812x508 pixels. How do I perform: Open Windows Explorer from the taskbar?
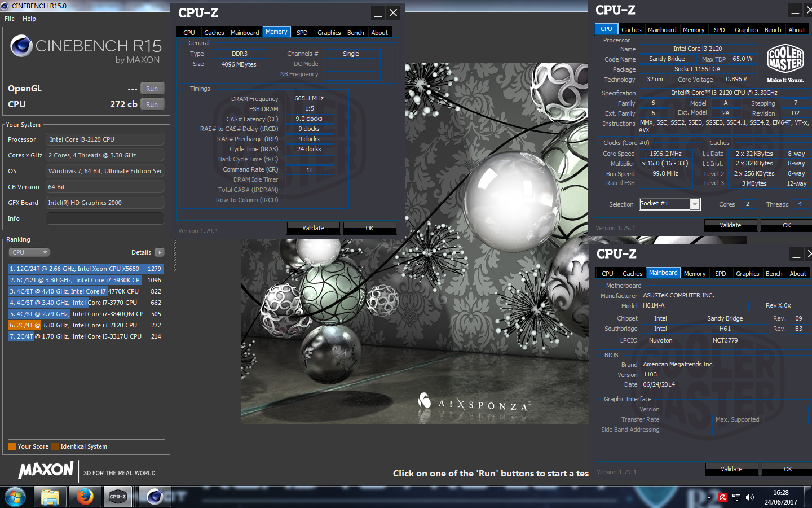click(x=50, y=497)
